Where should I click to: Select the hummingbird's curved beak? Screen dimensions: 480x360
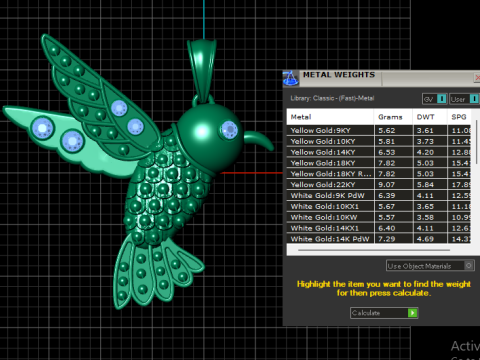[x=259, y=140]
